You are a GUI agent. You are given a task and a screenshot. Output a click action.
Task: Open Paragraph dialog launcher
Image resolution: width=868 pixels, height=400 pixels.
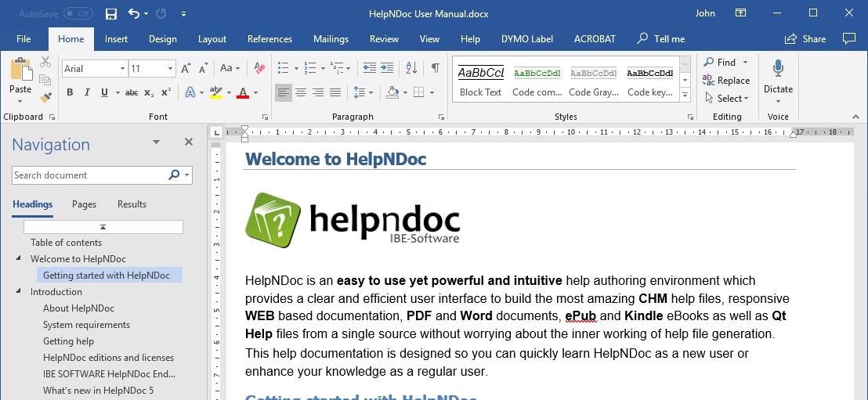pos(441,117)
